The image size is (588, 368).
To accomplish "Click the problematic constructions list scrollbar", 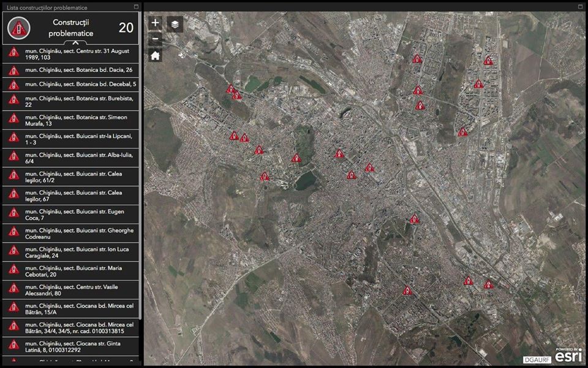I will 141,184.
